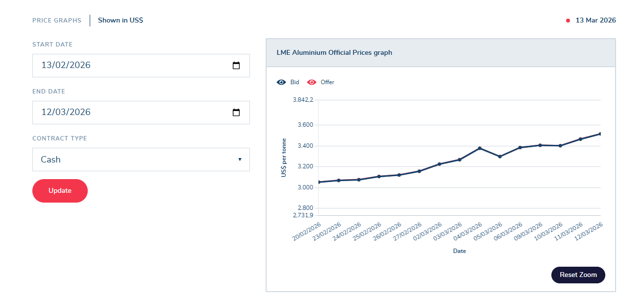The width and height of the screenshot is (644, 299).
Task: Click the Offer legend label text
Action: 327,82
